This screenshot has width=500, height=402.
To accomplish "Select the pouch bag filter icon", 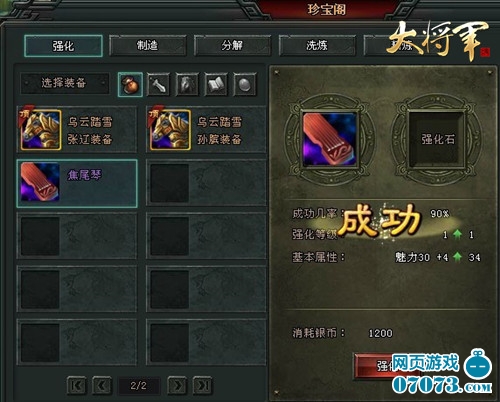I will 130,85.
